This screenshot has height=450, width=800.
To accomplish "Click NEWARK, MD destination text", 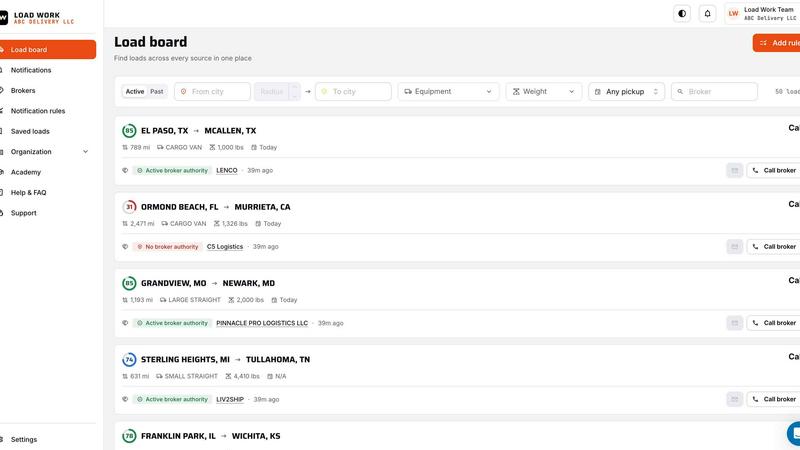I will pyautogui.click(x=248, y=283).
